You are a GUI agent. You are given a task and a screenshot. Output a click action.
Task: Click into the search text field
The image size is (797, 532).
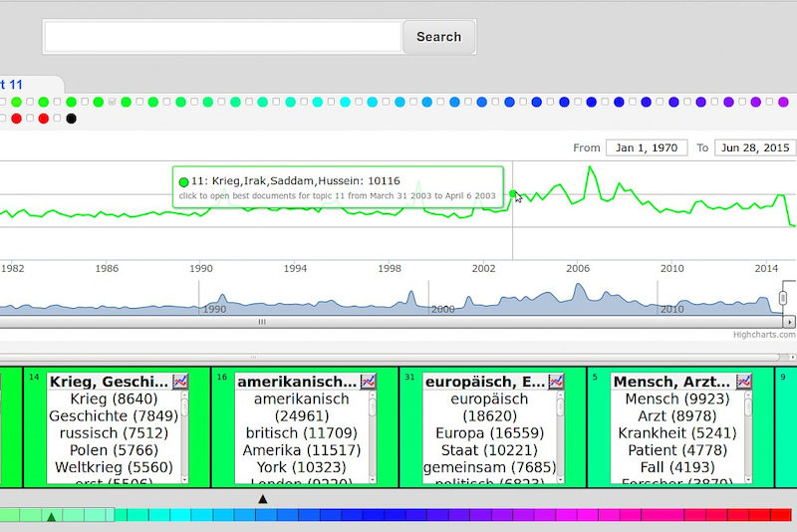pos(222,37)
